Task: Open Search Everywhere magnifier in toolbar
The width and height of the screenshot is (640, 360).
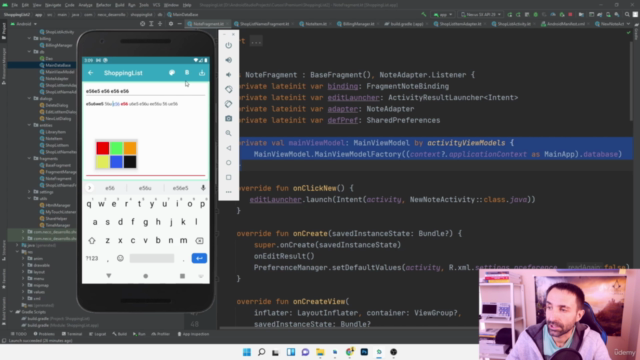Action: coord(627,14)
